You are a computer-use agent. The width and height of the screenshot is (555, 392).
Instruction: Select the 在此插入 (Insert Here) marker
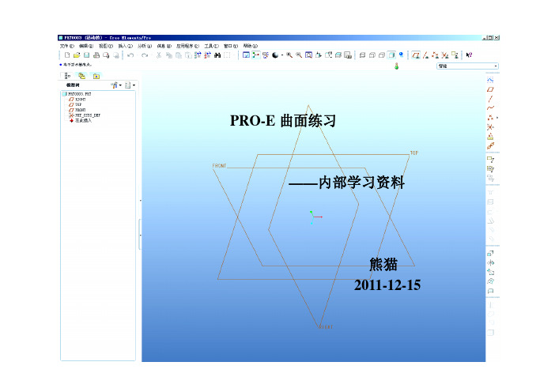click(x=81, y=121)
